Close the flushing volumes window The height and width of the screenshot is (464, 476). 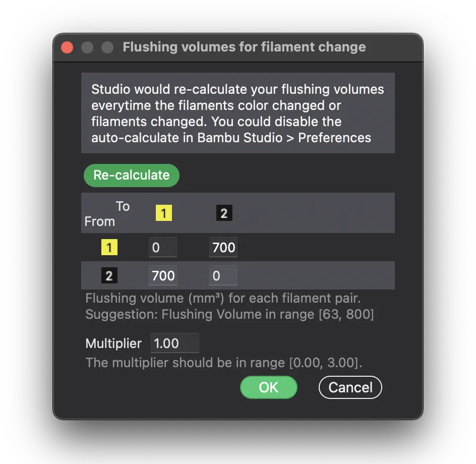(67, 47)
